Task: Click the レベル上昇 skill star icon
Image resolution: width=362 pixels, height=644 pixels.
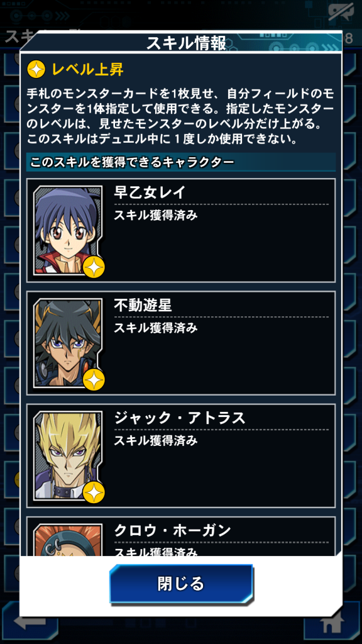Action: pos(36,70)
